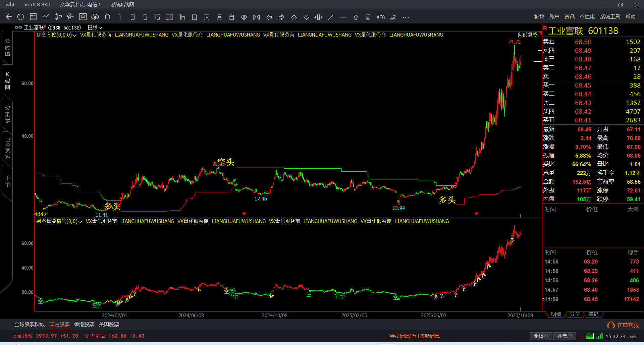Expand the 日线 period dropdown
644x345 pixels.
(95, 28)
